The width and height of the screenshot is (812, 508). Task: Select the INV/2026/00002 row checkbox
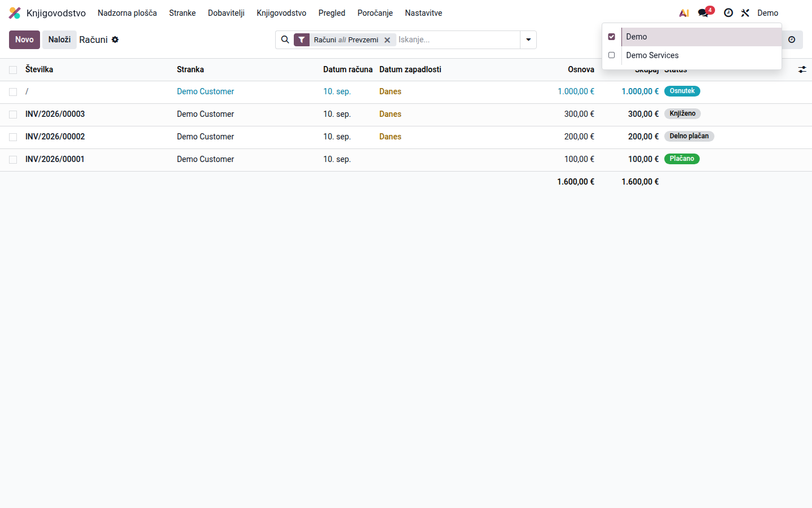pyautogui.click(x=13, y=137)
